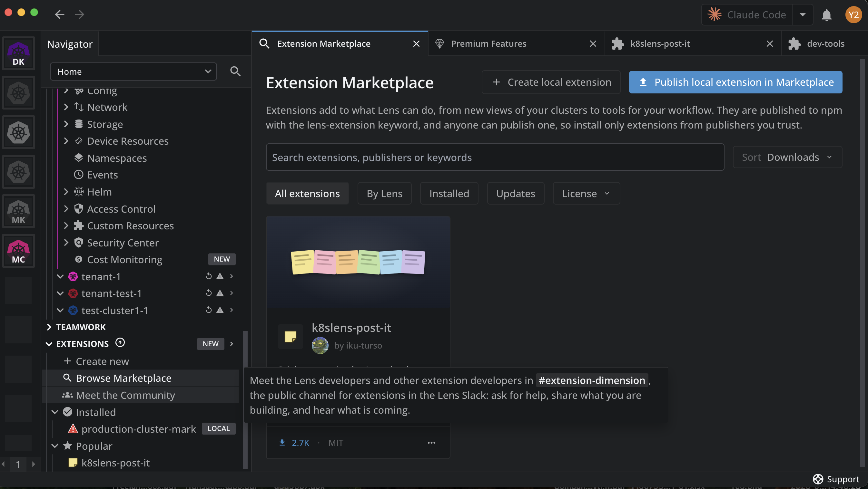Image resolution: width=868 pixels, height=489 pixels.
Task: Click the reconnect icon on tenant-1 row
Action: pos(209,276)
